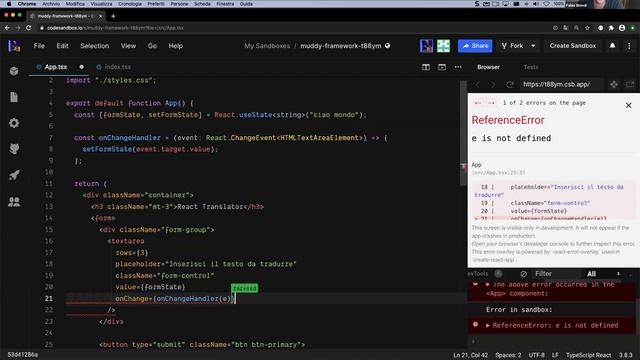Expand the Fork dropdown arrow
This screenshot has width=640, height=360.
(x=533, y=46)
